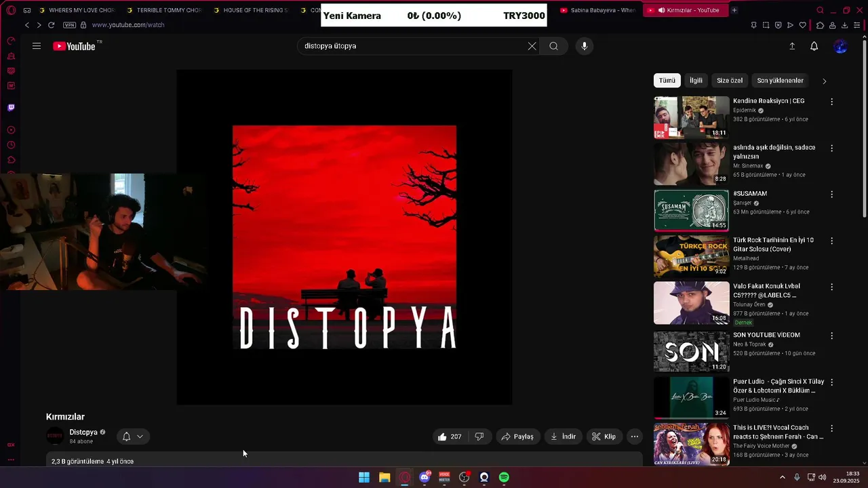Open more actions ellipsis under video

pos(634,436)
